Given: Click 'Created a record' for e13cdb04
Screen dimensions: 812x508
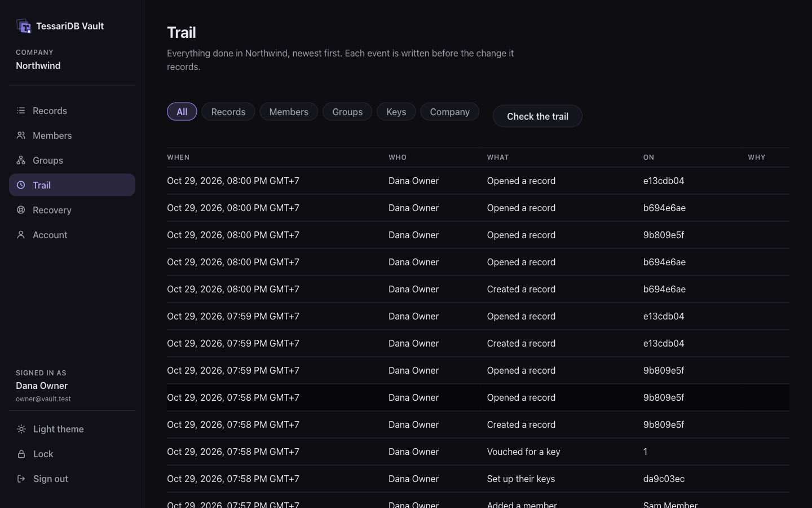Looking at the screenshot, I should click(x=521, y=343).
